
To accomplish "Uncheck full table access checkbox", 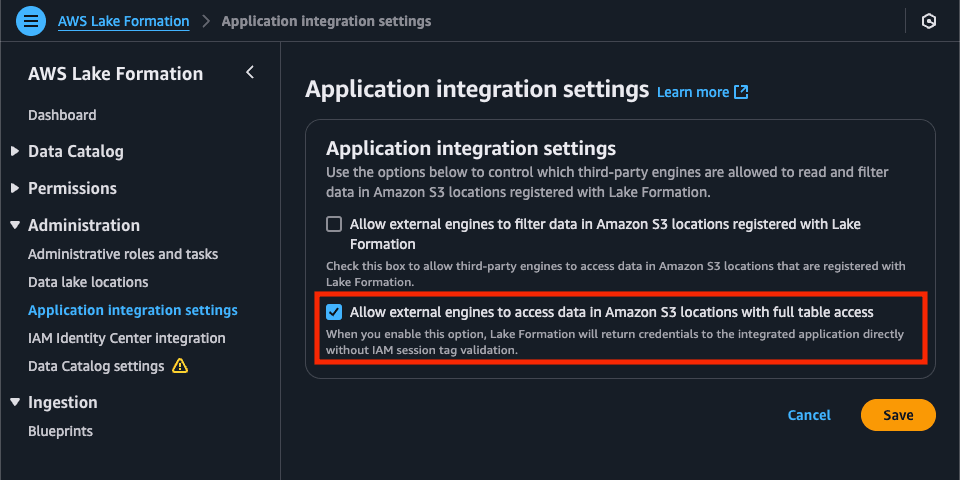I will [x=334, y=312].
